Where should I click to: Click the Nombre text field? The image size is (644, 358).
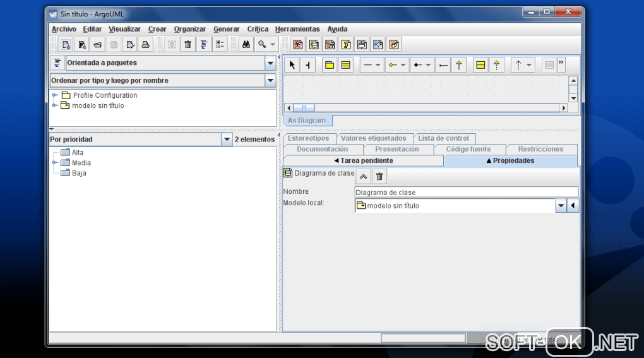[x=467, y=192]
